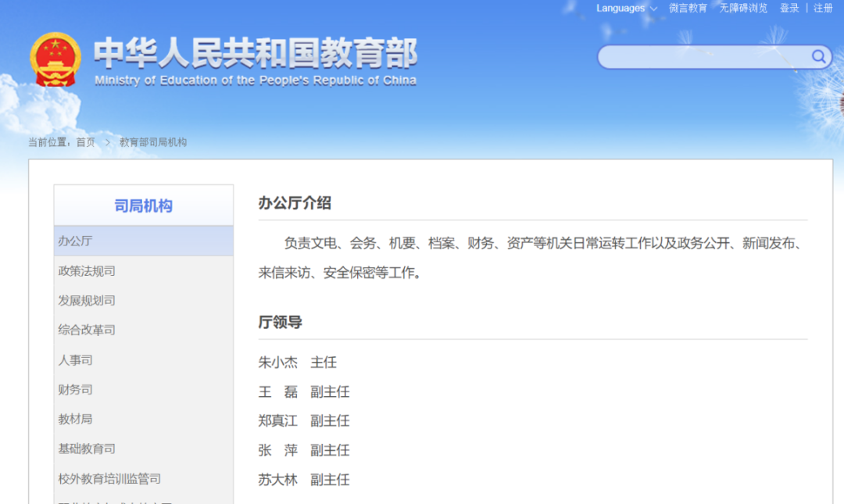The height and width of the screenshot is (504, 844).
Task: Choose 人事司 in the sidebar
Action: pyautogui.click(x=144, y=359)
